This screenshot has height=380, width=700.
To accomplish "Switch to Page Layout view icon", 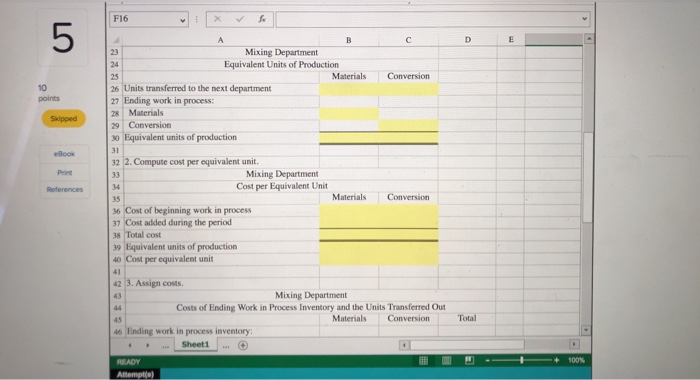I will pos(446,360).
